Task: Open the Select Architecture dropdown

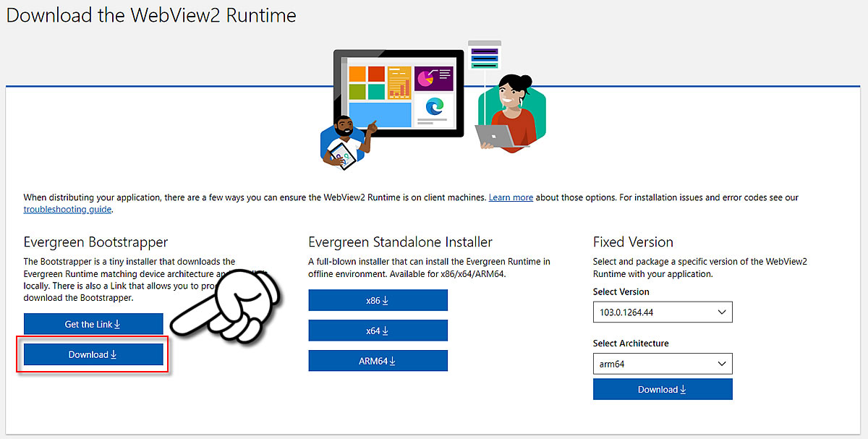Action: pyautogui.click(x=663, y=364)
